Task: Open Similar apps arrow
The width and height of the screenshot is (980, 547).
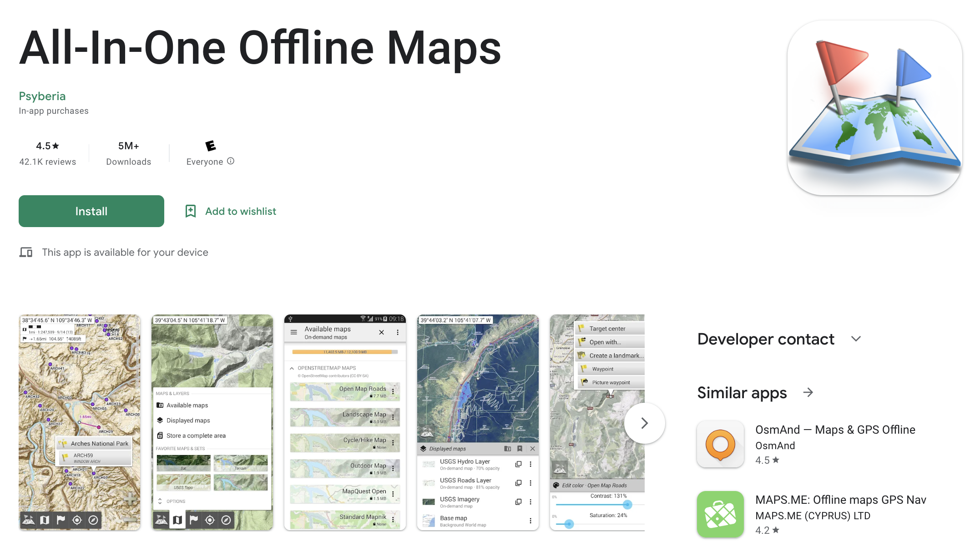Action: pos(808,392)
